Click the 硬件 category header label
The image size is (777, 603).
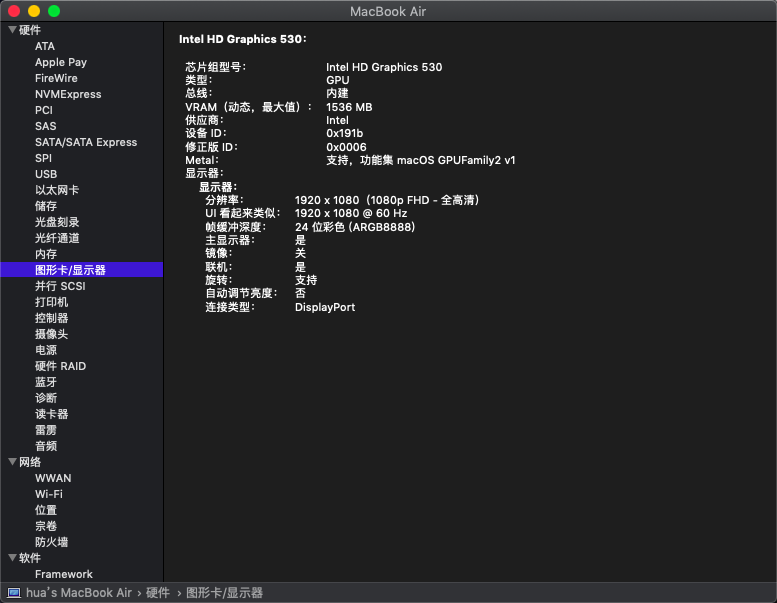[30, 30]
